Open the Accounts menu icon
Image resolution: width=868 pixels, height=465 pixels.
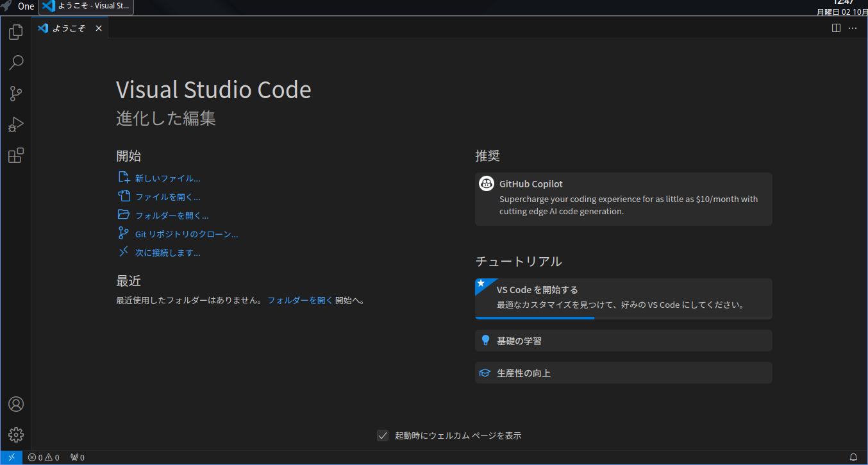(16, 404)
